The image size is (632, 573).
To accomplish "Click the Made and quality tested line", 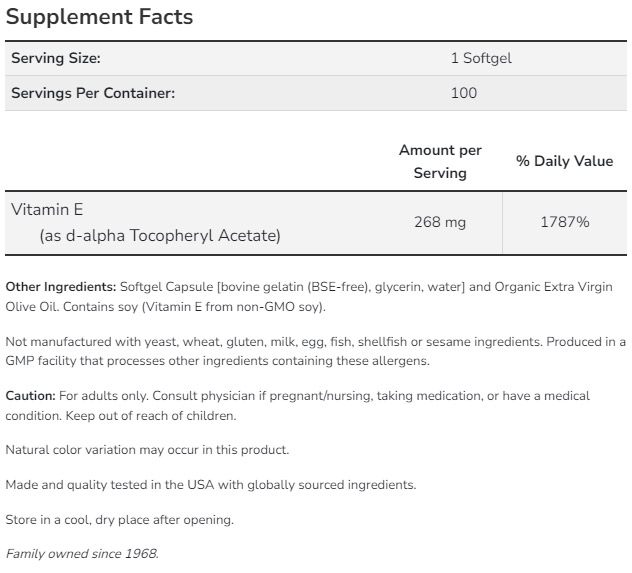I will pos(210,484).
